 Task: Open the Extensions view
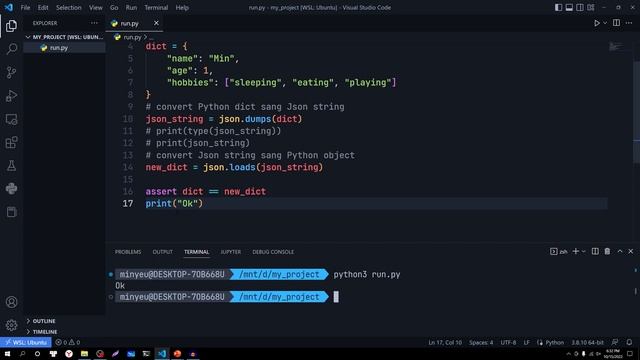pos(11,142)
